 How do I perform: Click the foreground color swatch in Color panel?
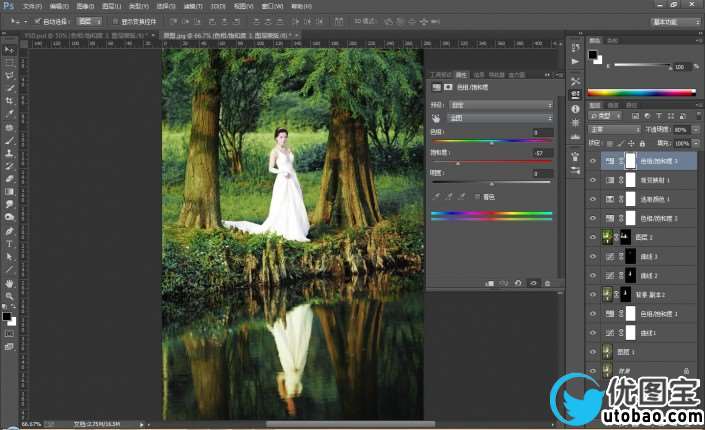(x=593, y=55)
